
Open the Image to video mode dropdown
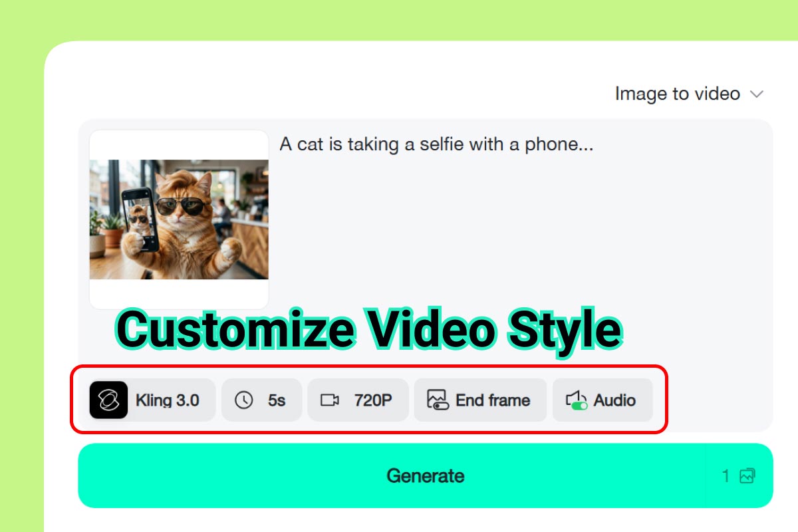[x=677, y=94]
